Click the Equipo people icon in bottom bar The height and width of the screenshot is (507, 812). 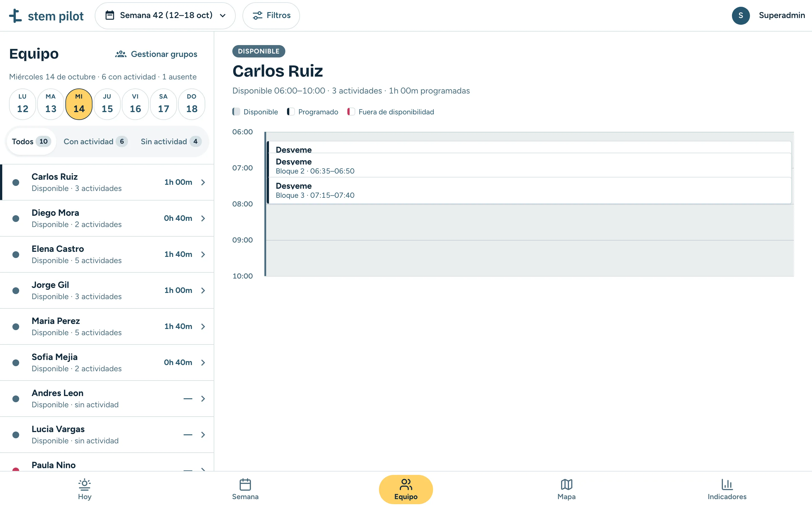406,484
